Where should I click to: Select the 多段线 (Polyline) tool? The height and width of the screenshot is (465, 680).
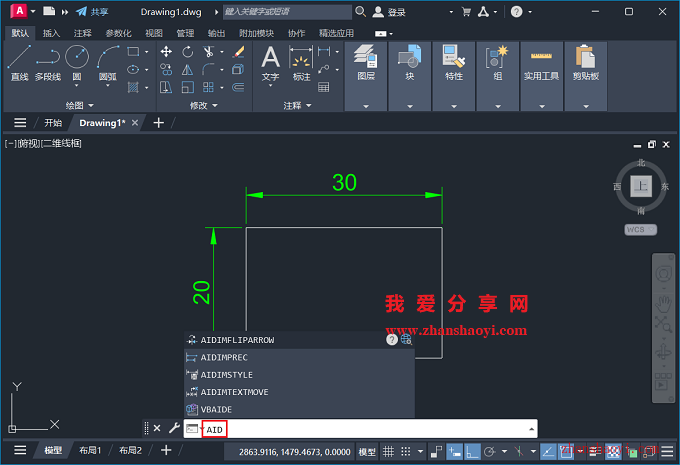point(48,63)
